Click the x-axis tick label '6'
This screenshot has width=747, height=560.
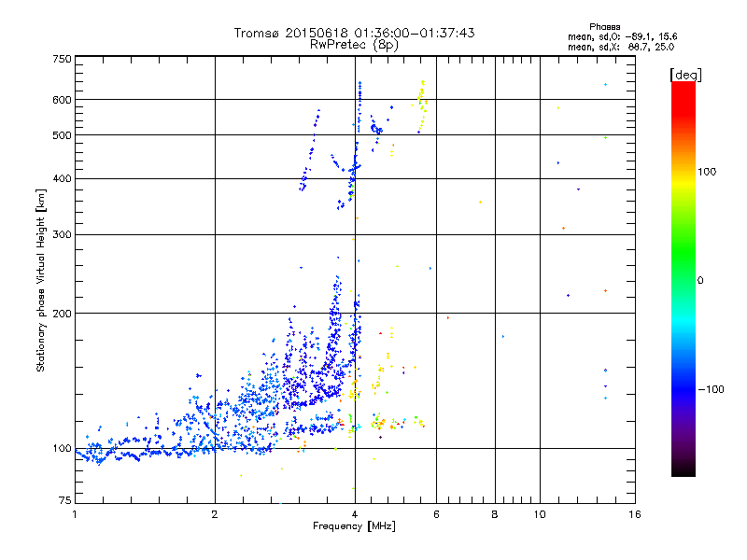click(x=436, y=514)
